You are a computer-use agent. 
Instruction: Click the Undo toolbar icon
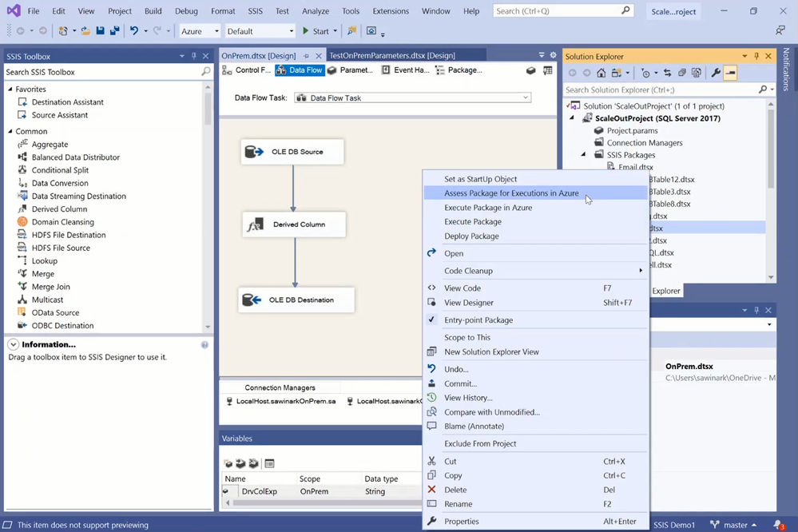point(134,31)
